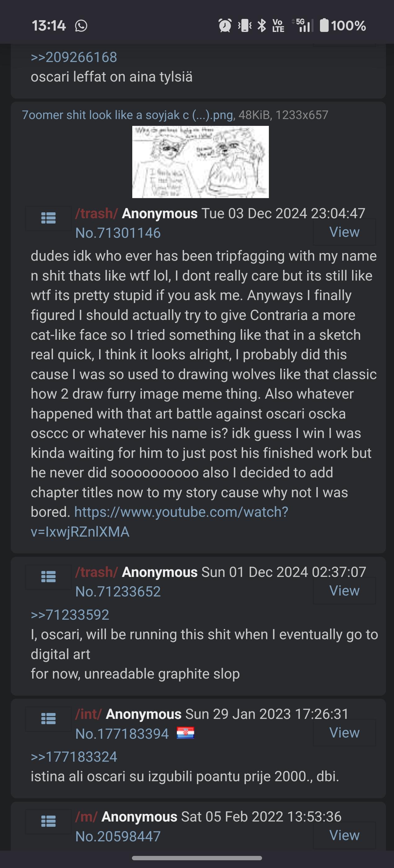The image size is (394, 868).
Task: Open post menu icon for No.71301146
Action: (48, 218)
